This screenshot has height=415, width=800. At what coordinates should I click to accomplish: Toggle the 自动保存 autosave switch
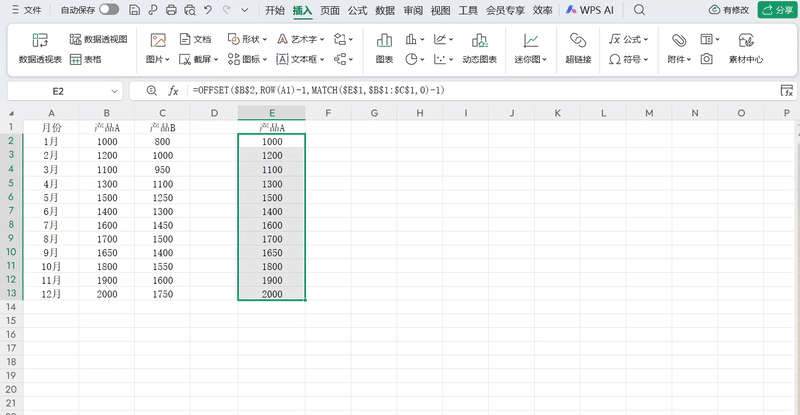pyautogui.click(x=109, y=9)
